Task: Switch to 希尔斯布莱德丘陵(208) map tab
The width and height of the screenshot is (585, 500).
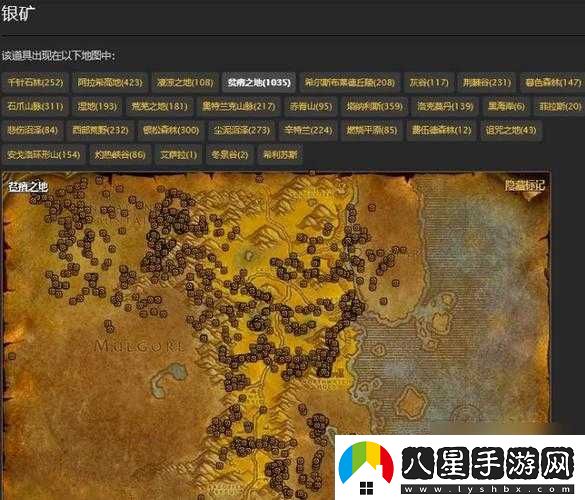Action: coord(350,82)
